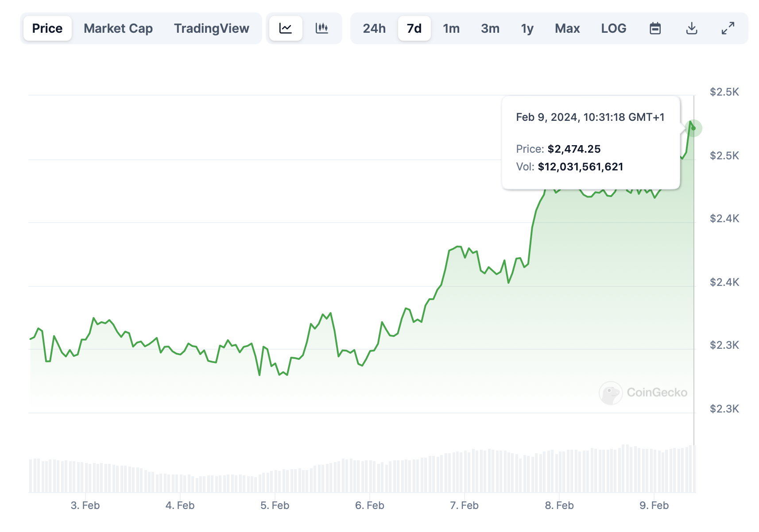
Task: Switch to candlestick chart icon
Action: coord(322,28)
